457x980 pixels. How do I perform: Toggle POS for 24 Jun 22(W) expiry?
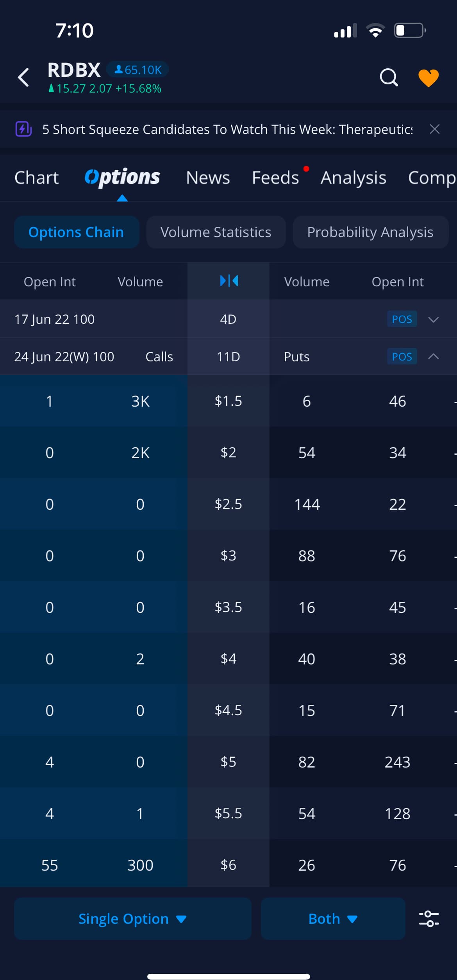(x=402, y=357)
